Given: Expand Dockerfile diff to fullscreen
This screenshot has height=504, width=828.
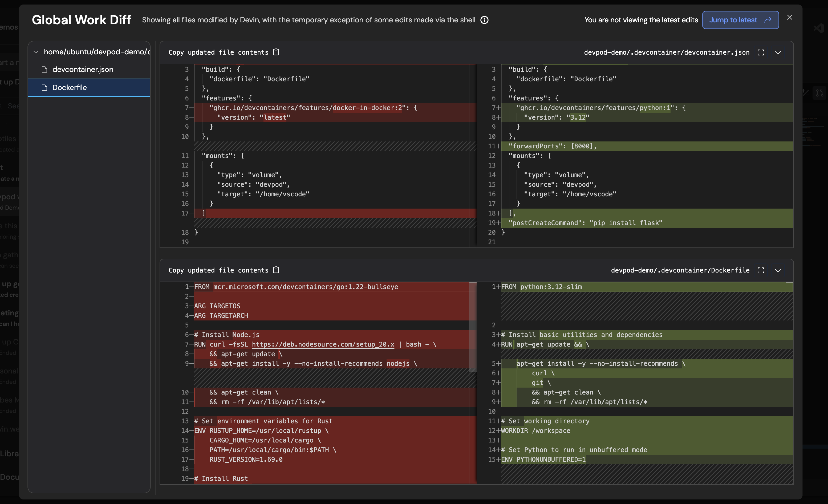Looking at the screenshot, I should [761, 270].
